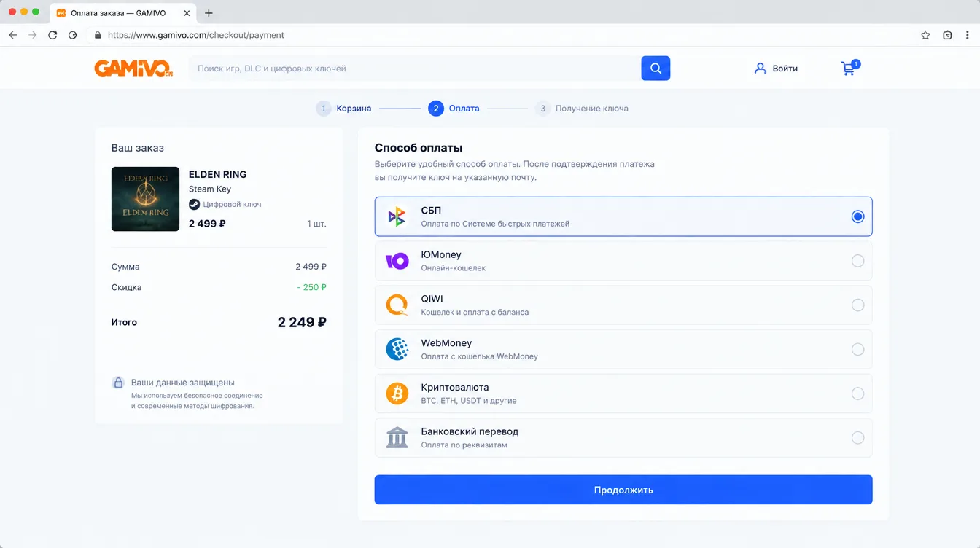Select the Банковский перевод radio button
Screen dimensions: 980x548
point(857,438)
